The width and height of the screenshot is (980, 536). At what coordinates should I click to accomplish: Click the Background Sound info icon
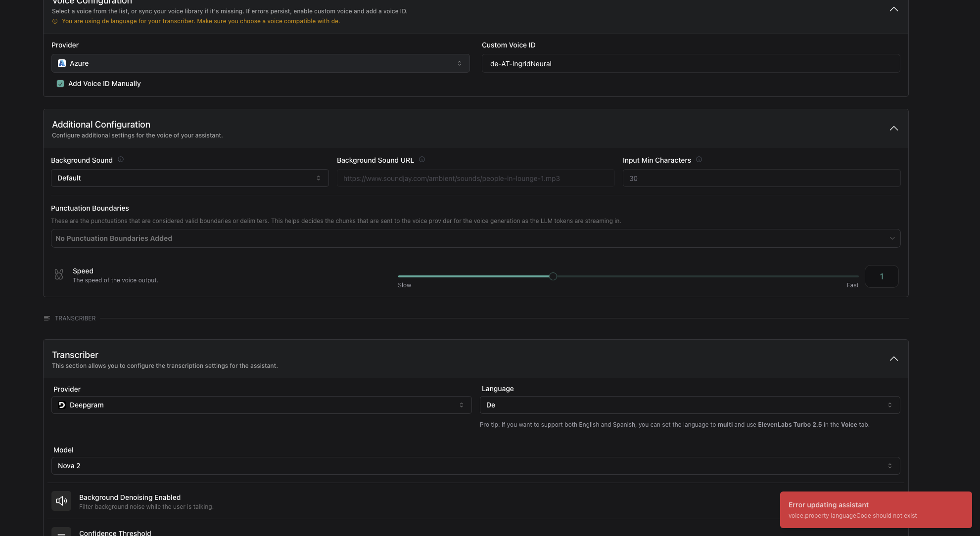[x=121, y=160]
